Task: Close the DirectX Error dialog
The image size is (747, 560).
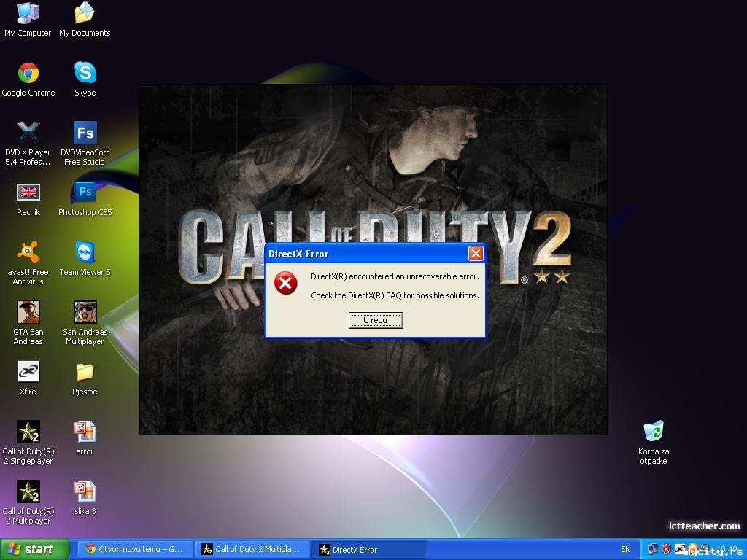Action: (476, 253)
